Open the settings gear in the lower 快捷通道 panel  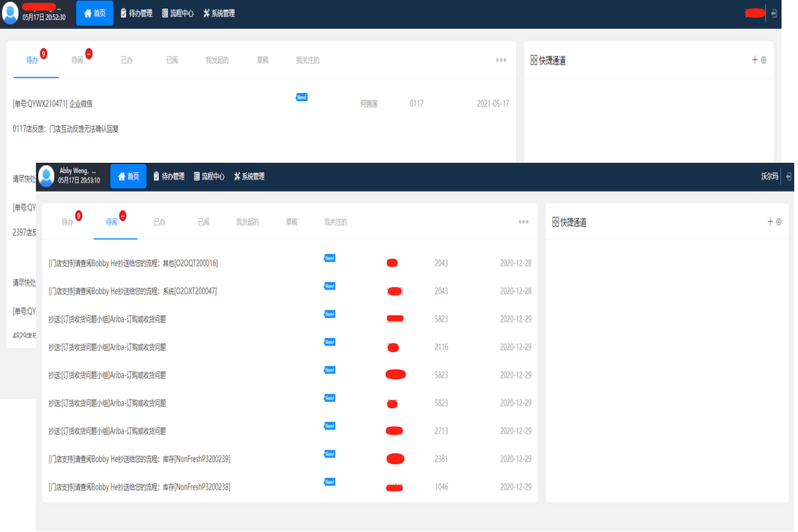point(779,221)
